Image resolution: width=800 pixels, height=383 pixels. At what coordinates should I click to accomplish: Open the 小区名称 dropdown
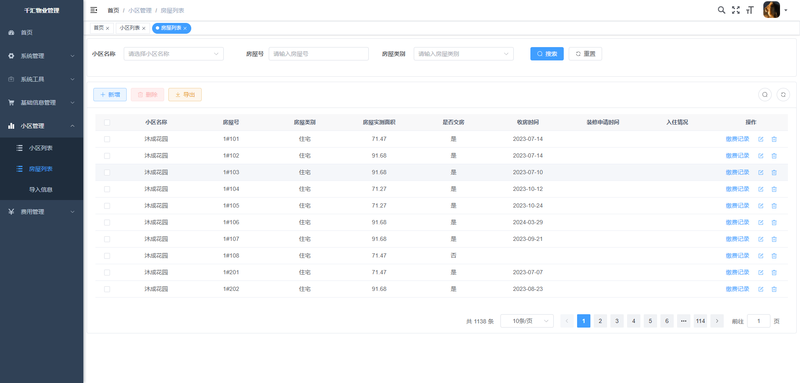tap(173, 54)
